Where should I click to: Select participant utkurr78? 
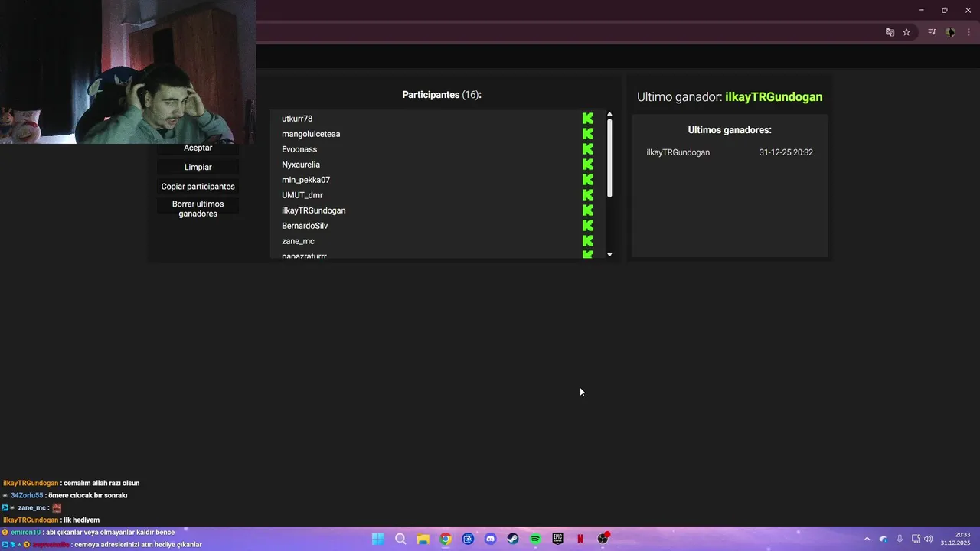(x=297, y=119)
